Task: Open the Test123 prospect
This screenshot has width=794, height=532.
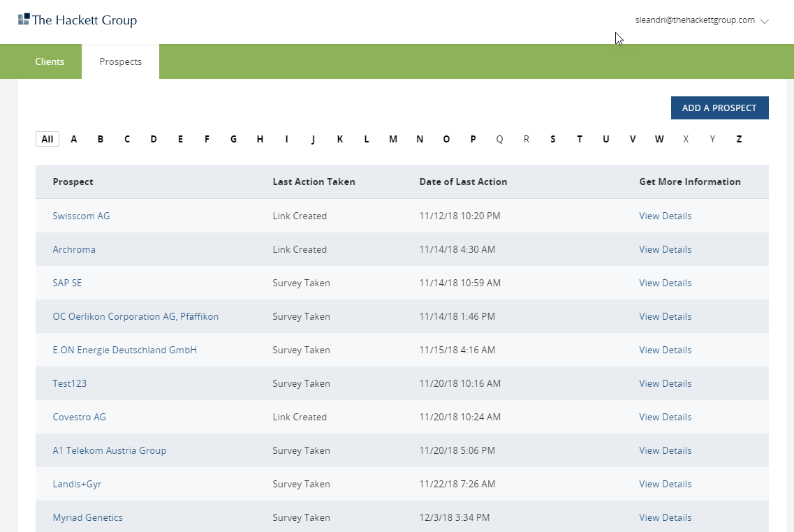Action: 69,383
